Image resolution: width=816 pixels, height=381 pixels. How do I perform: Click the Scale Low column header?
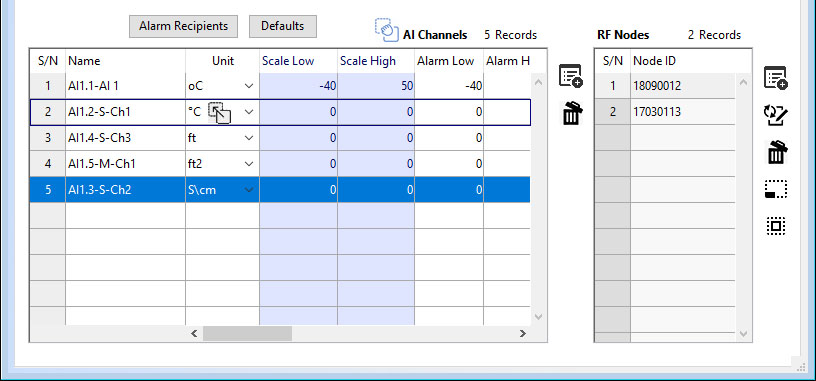pyautogui.click(x=298, y=61)
